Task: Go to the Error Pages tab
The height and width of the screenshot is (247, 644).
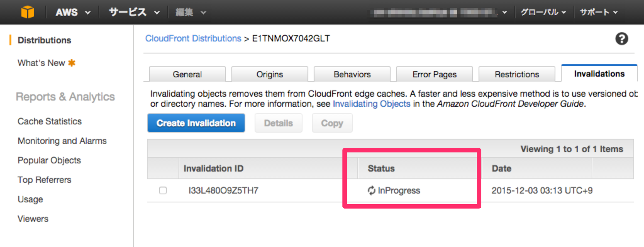Action: point(435,74)
